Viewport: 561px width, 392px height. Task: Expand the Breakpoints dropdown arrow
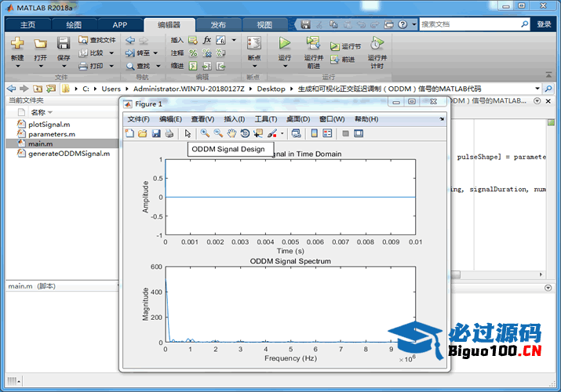click(254, 66)
